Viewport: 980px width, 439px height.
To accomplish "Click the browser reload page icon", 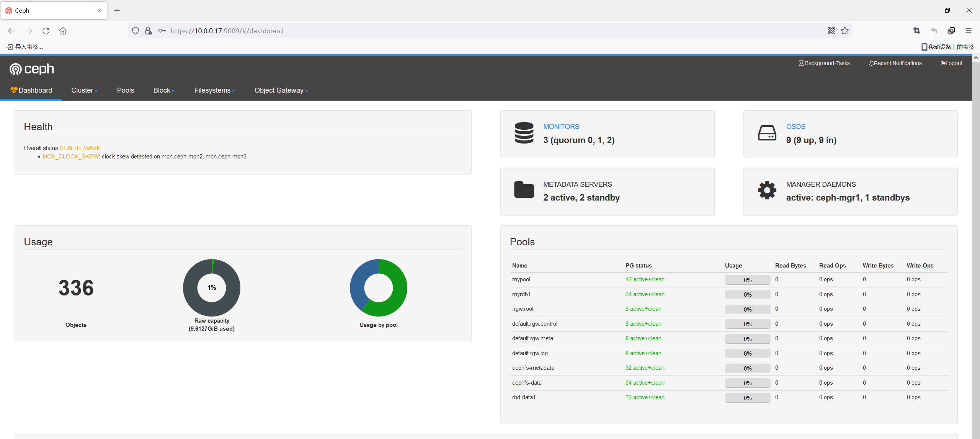I will [46, 31].
